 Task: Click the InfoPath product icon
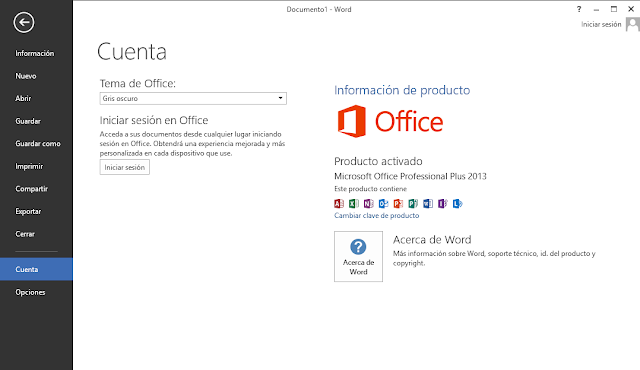click(x=442, y=203)
